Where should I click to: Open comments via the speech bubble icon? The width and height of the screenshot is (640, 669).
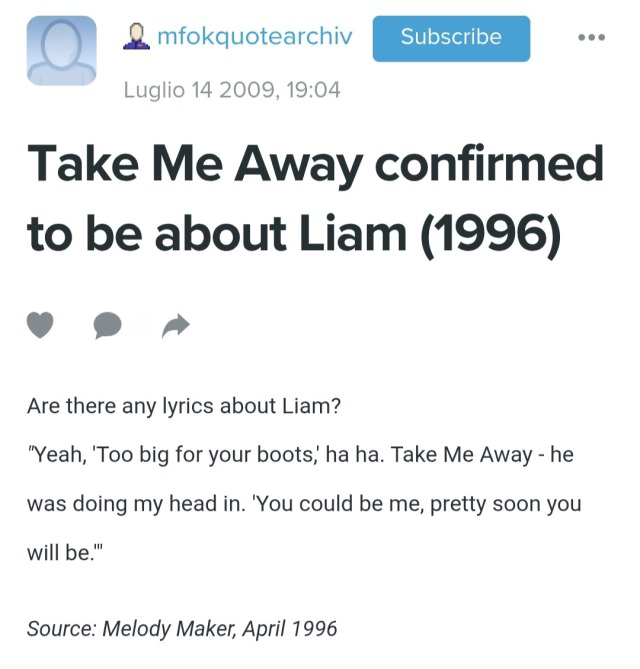[x=108, y=325]
